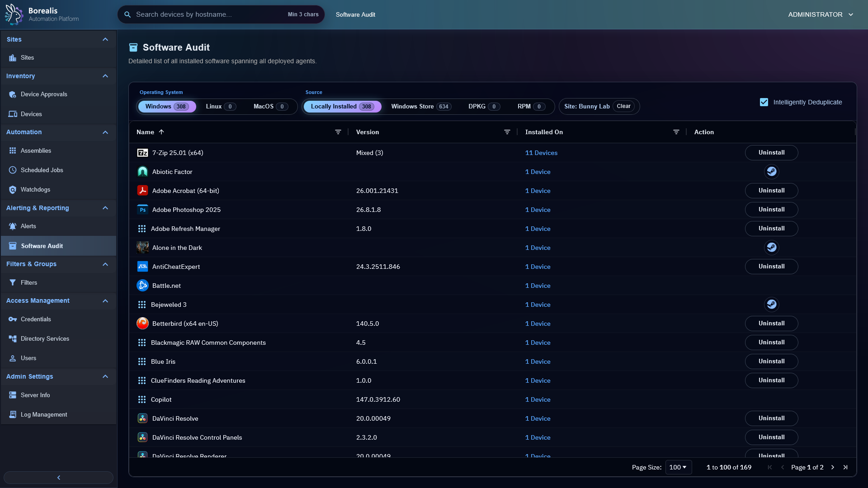This screenshot has width=868, height=488.
Task: Click the AntiCheatExpert application icon
Action: coord(142,267)
